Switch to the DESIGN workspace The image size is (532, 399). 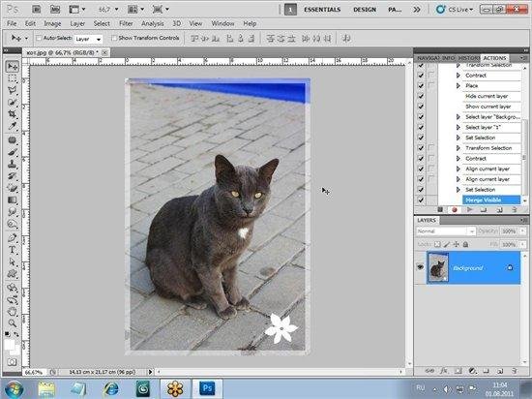(x=365, y=10)
